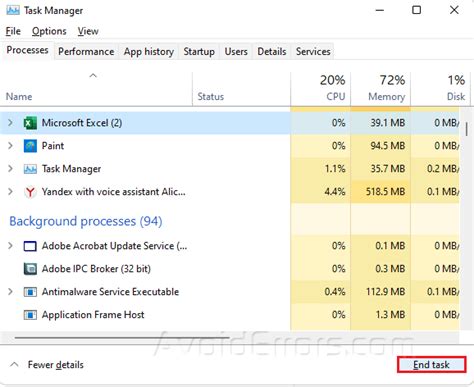This screenshot has height=387, width=474.
Task: Collapse view with Fewer details chevron
Action: pos(14,364)
